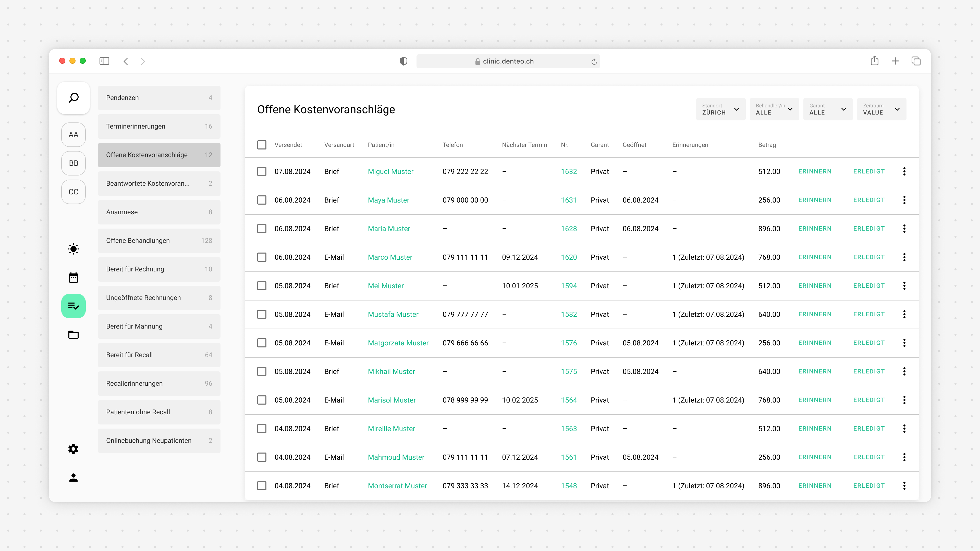Viewport: 980px width, 551px height.
Task: Open the folder icon in sidebar
Action: coord(73,335)
